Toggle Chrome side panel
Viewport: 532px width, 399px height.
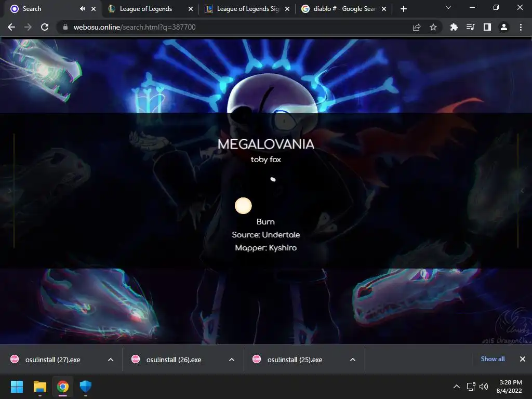coord(487,27)
